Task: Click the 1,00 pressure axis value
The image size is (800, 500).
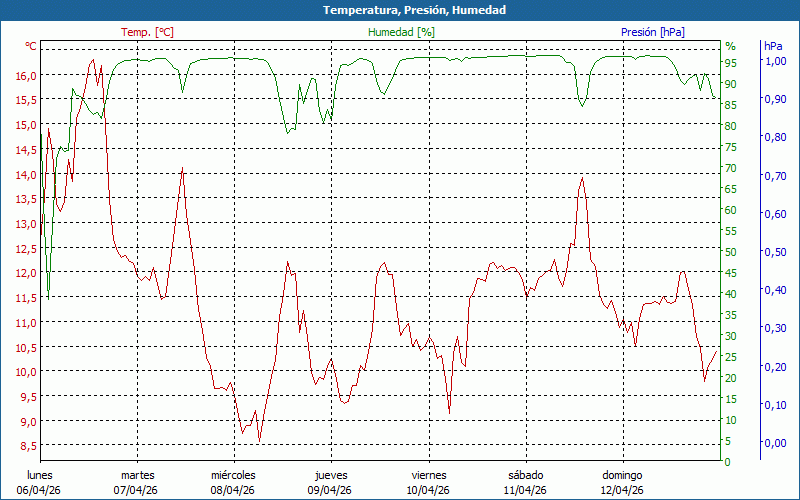Action: (x=775, y=62)
